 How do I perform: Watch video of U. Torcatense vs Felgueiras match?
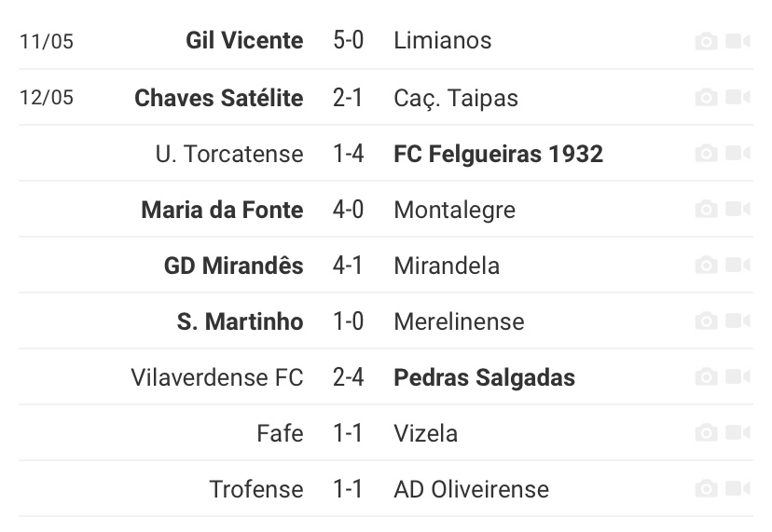[x=738, y=153]
